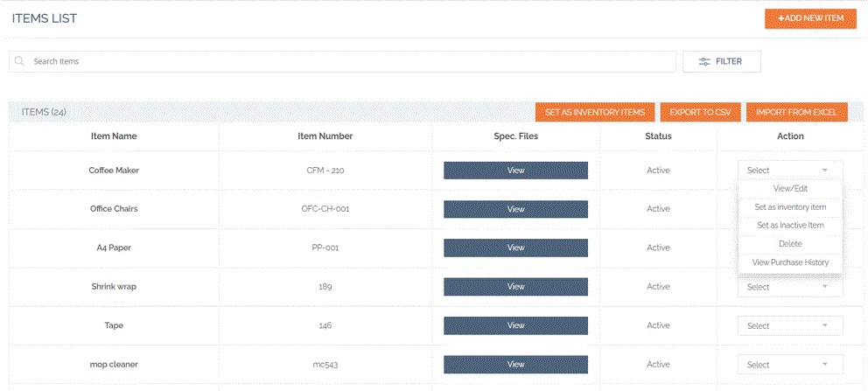Viewport: 868px width, 391px height.
Task: Open the mop cleaner action dropdown
Action: [x=790, y=365]
